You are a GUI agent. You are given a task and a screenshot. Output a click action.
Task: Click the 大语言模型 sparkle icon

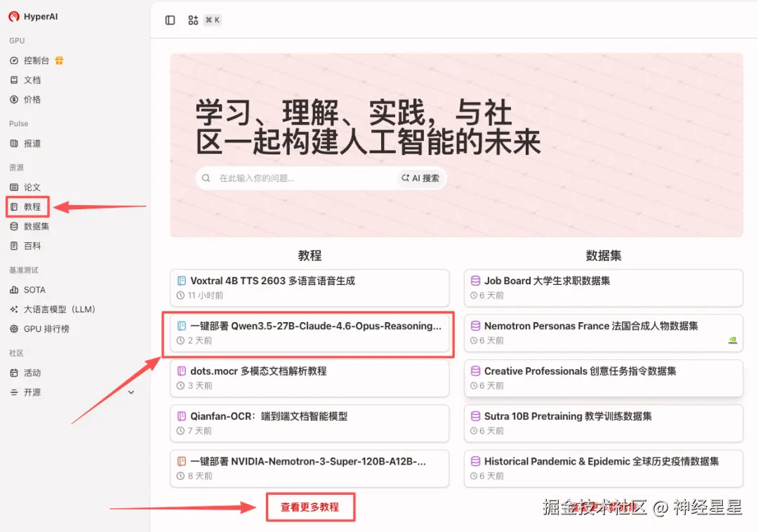point(14,310)
